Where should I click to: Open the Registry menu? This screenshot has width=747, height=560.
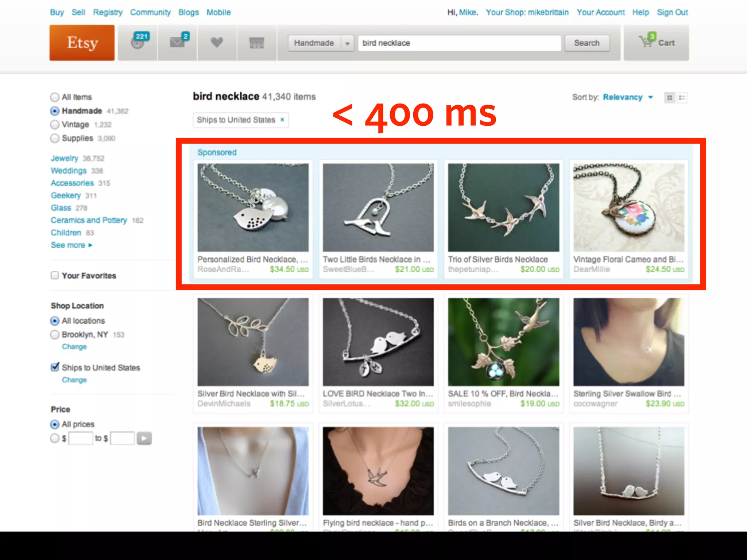pyautogui.click(x=108, y=12)
